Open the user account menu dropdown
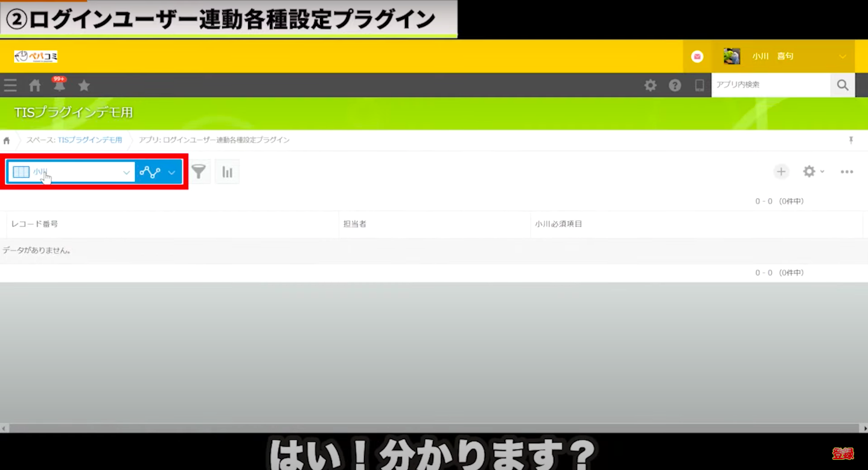 point(843,57)
